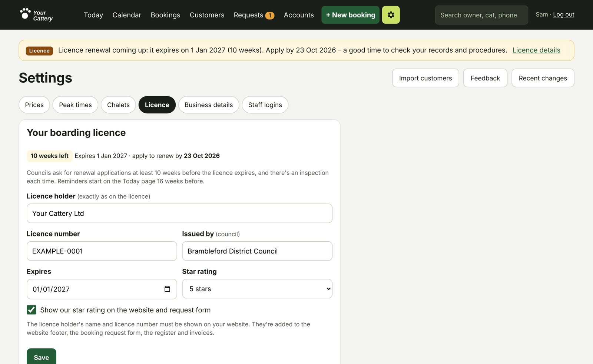Open the Accounts section
593x364 pixels.
click(x=299, y=15)
